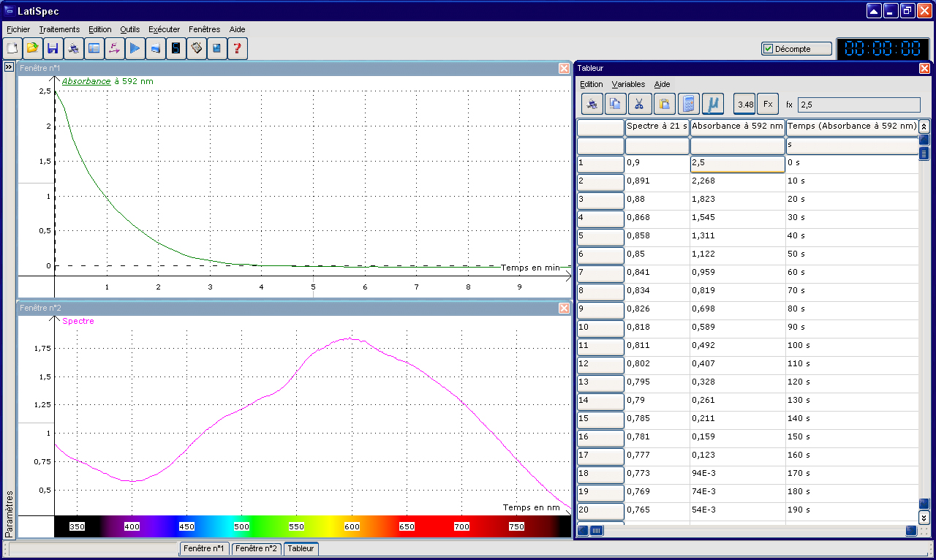
Task: Click Absorbance à 592 nm column header
Action: 738,126
